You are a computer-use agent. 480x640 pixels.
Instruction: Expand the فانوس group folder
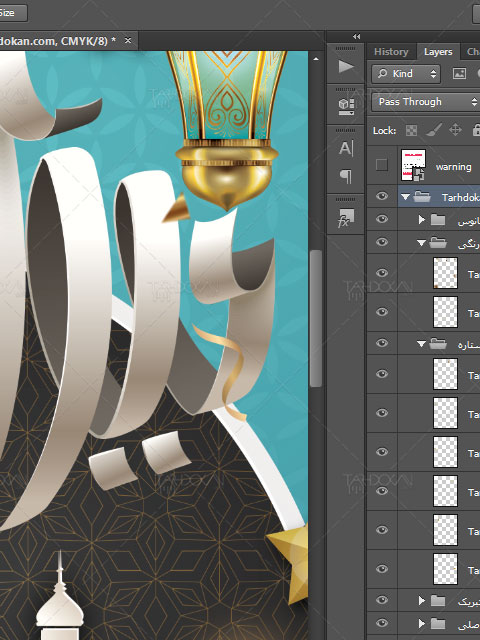point(422,220)
